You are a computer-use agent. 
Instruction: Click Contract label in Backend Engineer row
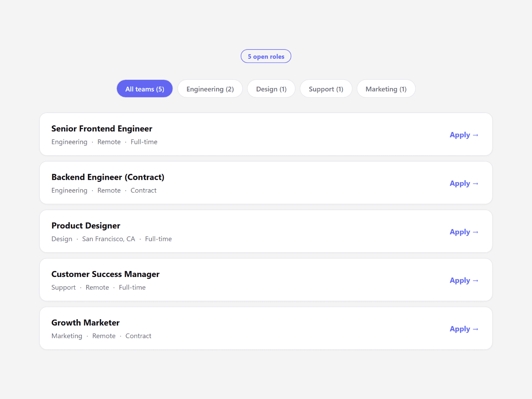click(x=143, y=190)
